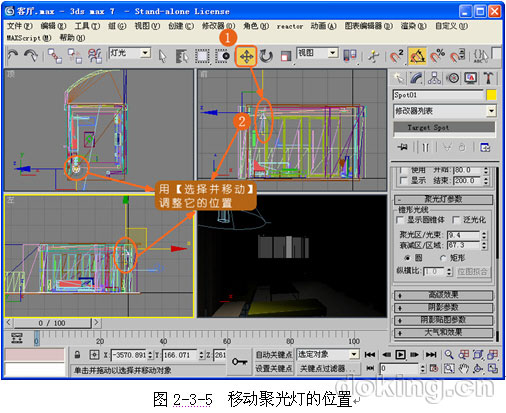Image resolution: width=506 pixels, height=413 pixels.
Task: Click the Play Animation button
Action: pyautogui.click(x=400, y=354)
